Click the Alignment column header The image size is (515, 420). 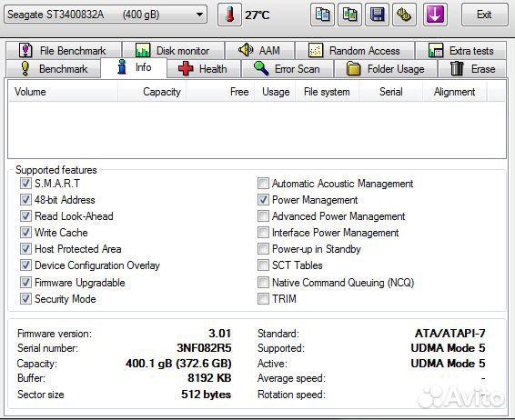pyautogui.click(x=454, y=92)
